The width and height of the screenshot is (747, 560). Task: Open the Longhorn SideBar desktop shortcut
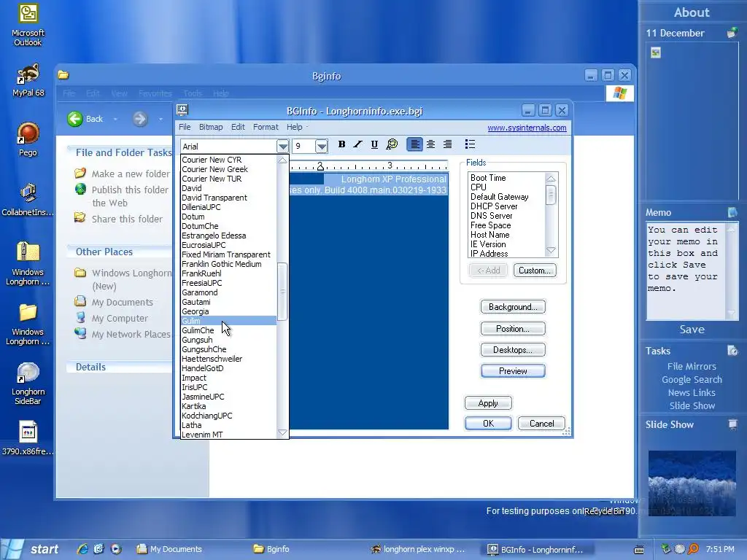tap(28, 384)
